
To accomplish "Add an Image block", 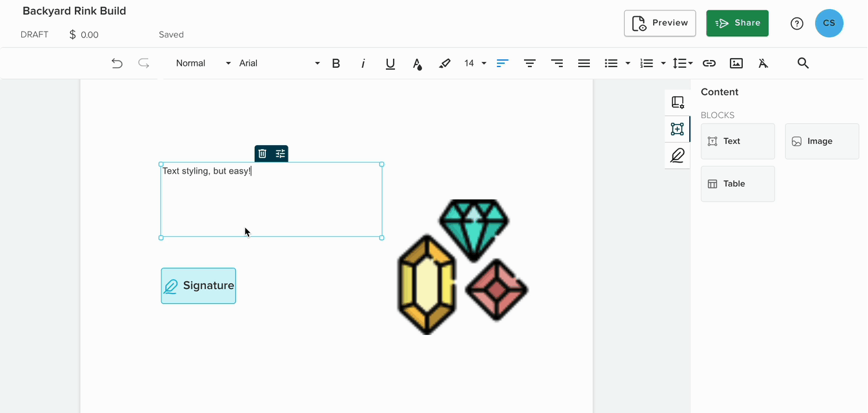I will pos(822,141).
